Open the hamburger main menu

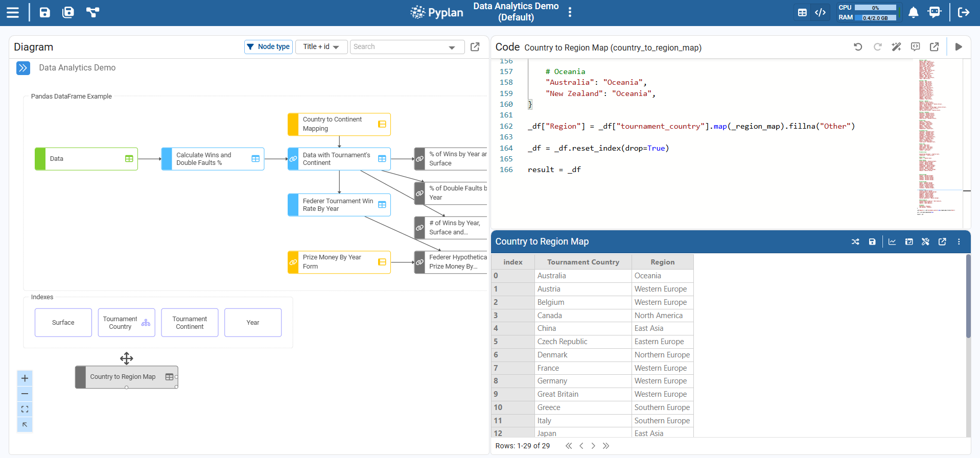[13, 12]
